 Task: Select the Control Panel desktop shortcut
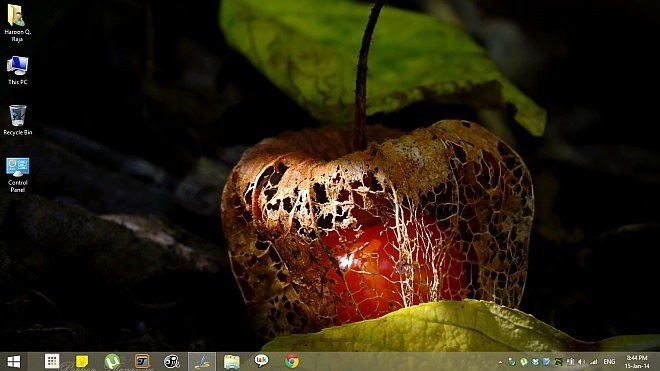pyautogui.click(x=17, y=174)
